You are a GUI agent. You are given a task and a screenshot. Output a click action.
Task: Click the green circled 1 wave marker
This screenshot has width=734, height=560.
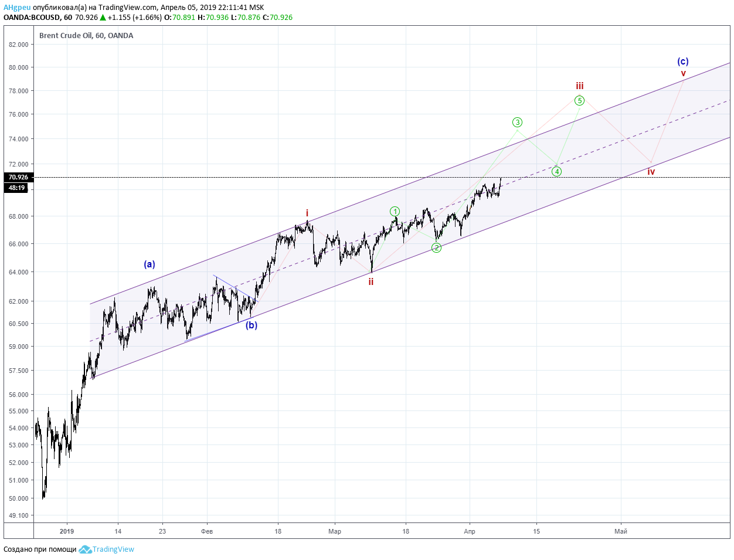coord(395,211)
